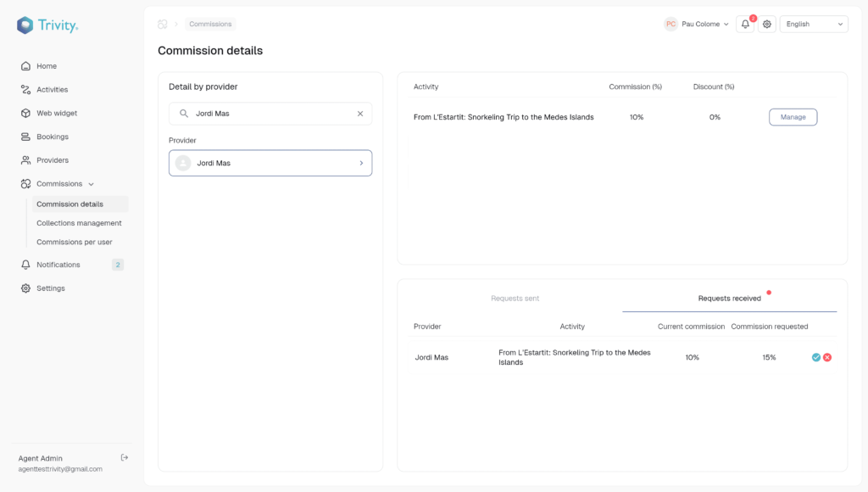Click the agenttesttrivity@gmail.com email
Viewport: 868px width, 492px height.
[60, 469]
